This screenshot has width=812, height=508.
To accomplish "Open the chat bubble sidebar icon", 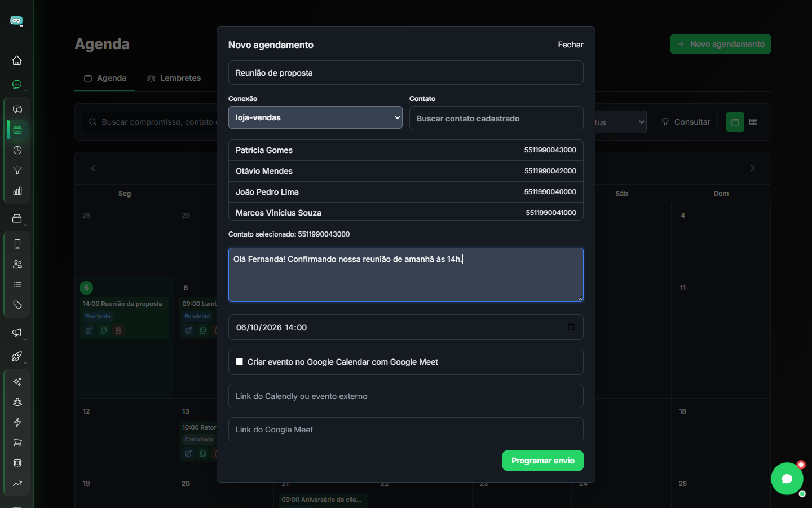I will [x=17, y=85].
